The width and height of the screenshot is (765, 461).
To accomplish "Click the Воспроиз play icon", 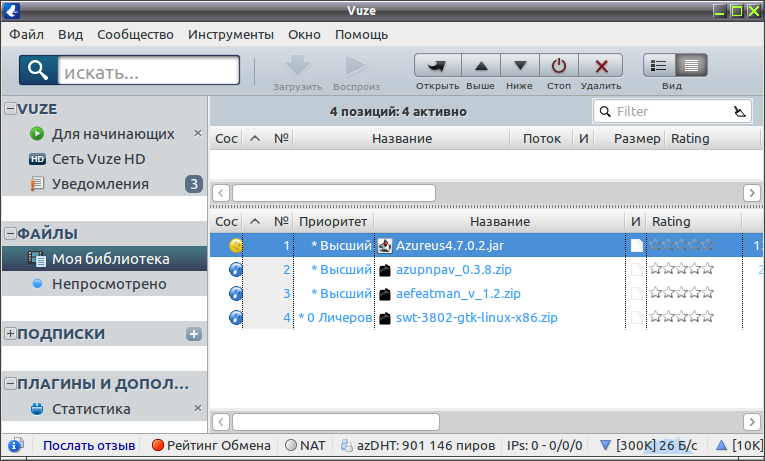I will coord(356,65).
